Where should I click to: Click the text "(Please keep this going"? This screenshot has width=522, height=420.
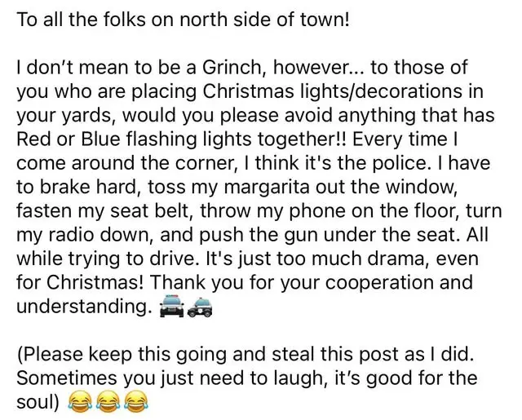point(107,356)
